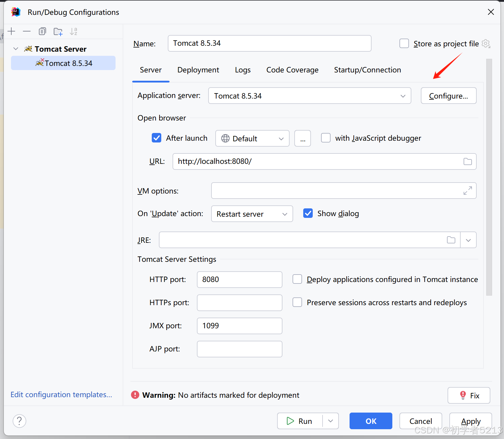Click into the Name input field

(x=269, y=43)
